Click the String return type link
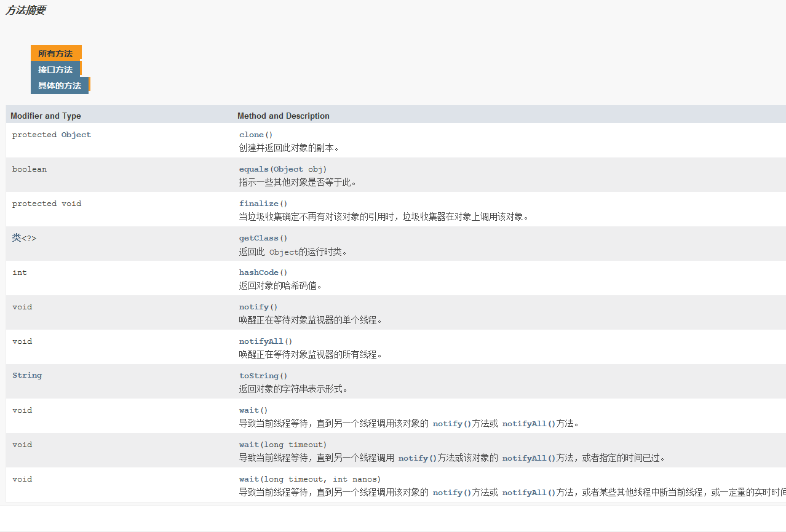The width and height of the screenshot is (786, 532). (27, 375)
